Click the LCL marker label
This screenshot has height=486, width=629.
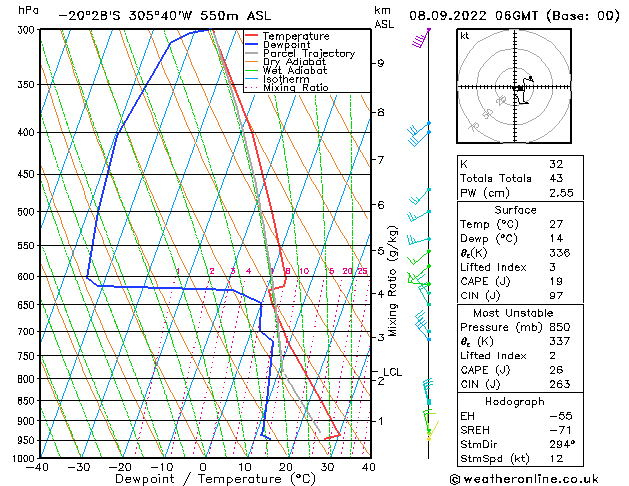click(392, 372)
